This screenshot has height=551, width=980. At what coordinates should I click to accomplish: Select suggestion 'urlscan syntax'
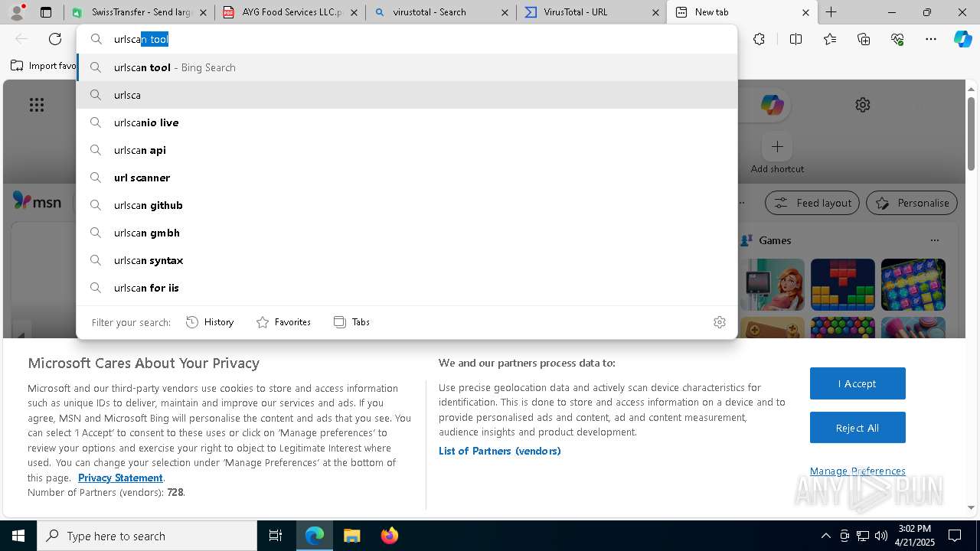(407, 260)
